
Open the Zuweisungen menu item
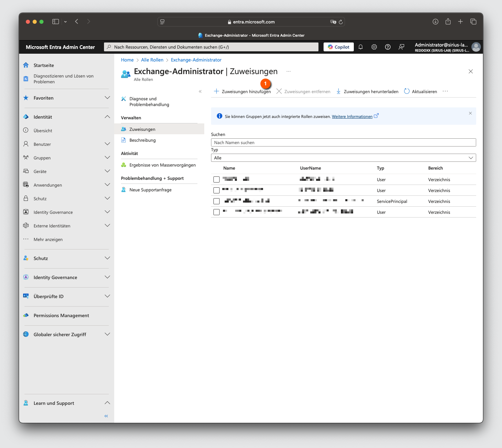[x=159, y=129]
